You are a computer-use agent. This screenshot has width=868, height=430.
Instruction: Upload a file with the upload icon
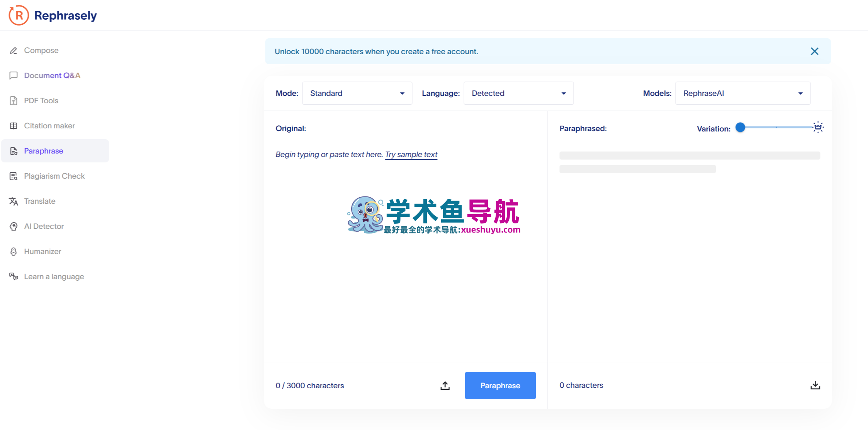(x=445, y=386)
